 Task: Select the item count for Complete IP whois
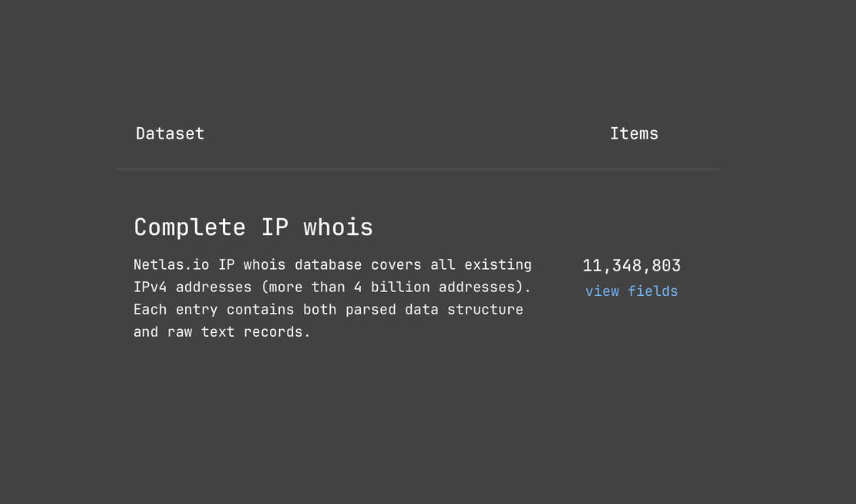pos(632,265)
